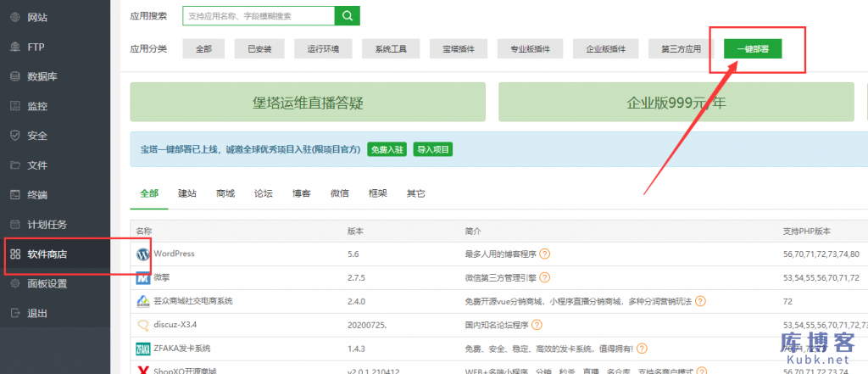Click the 监控 monitor sidebar icon
The width and height of the screenshot is (868, 374).
coord(14,106)
